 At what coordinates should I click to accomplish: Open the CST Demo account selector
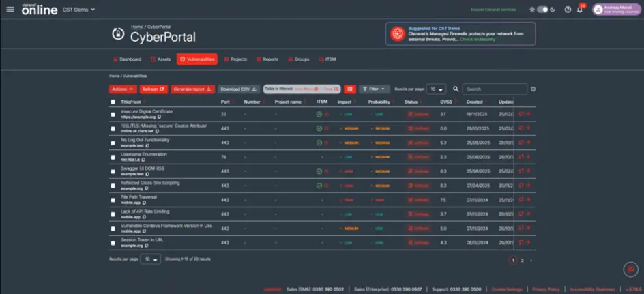pyautogui.click(x=78, y=10)
